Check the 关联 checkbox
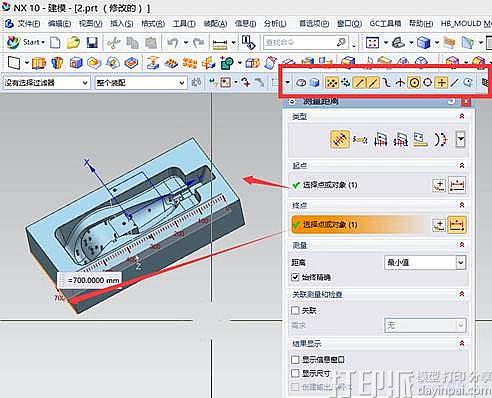This screenshot has width=492, height=398. 295,310
